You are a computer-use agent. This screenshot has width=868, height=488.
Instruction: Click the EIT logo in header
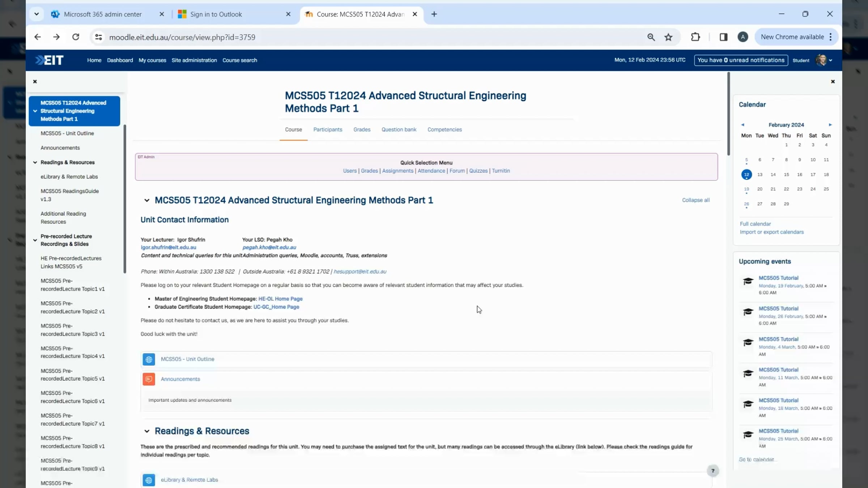click(50, 60)
